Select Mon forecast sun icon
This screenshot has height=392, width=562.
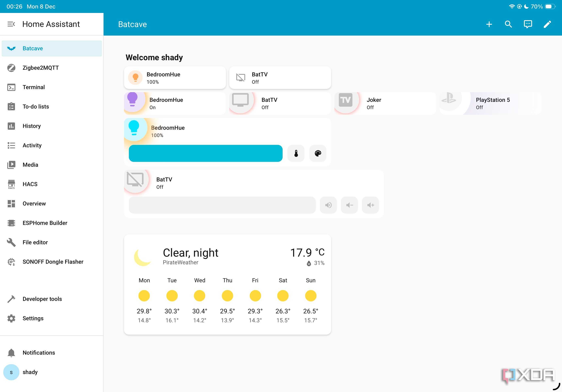[144, 296]
